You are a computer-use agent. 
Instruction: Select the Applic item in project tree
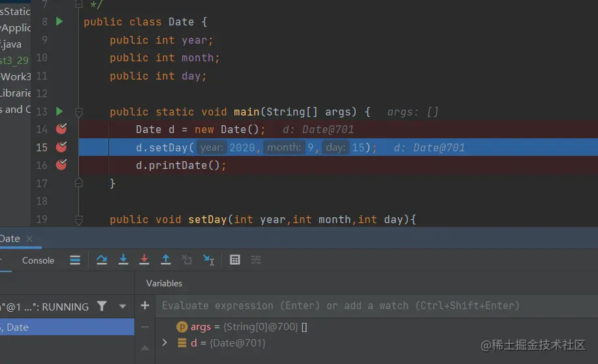coord(15,28)
